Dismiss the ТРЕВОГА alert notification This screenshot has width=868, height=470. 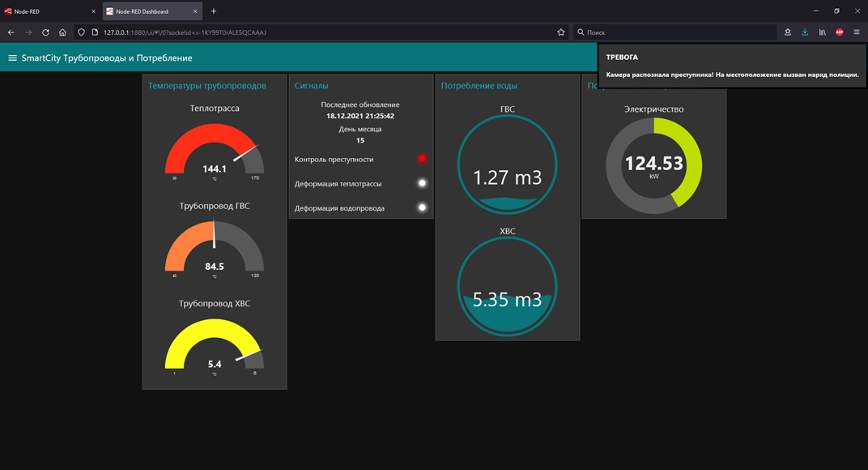click(731, 66)
